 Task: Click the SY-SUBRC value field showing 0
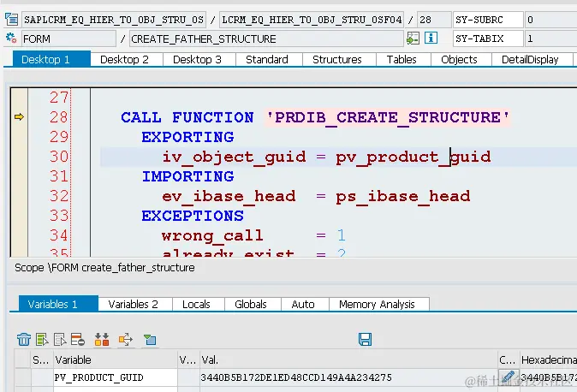550,20
